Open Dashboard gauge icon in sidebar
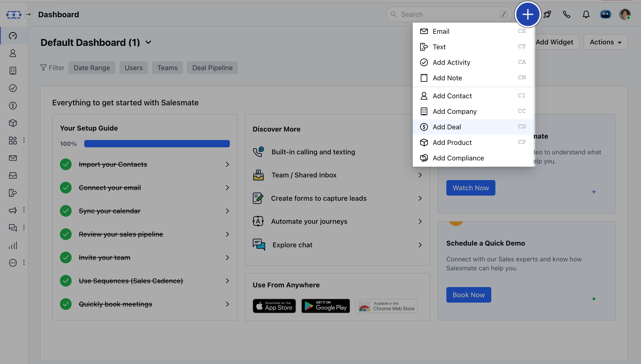This screenshot has height=364, width=641. click(13, 36)
